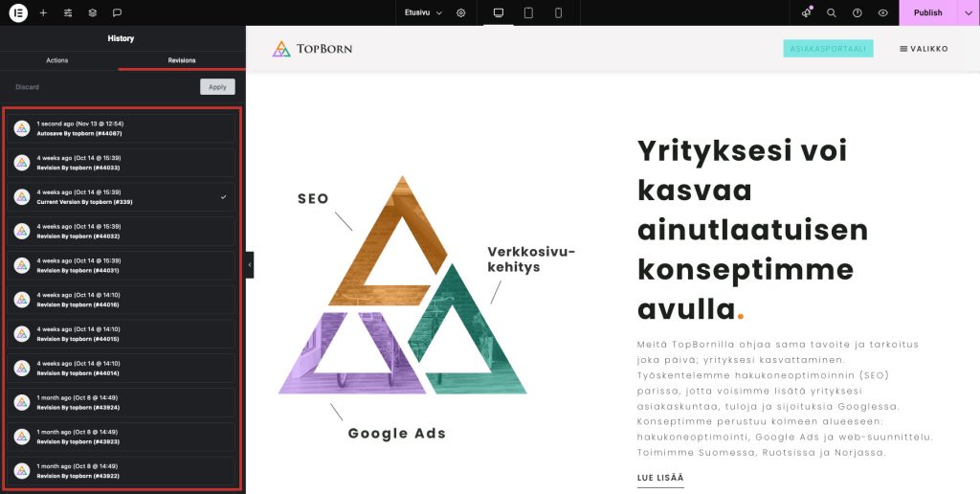980x494 pixels.
Task: Select revision #44031
Action: [122, 265]
